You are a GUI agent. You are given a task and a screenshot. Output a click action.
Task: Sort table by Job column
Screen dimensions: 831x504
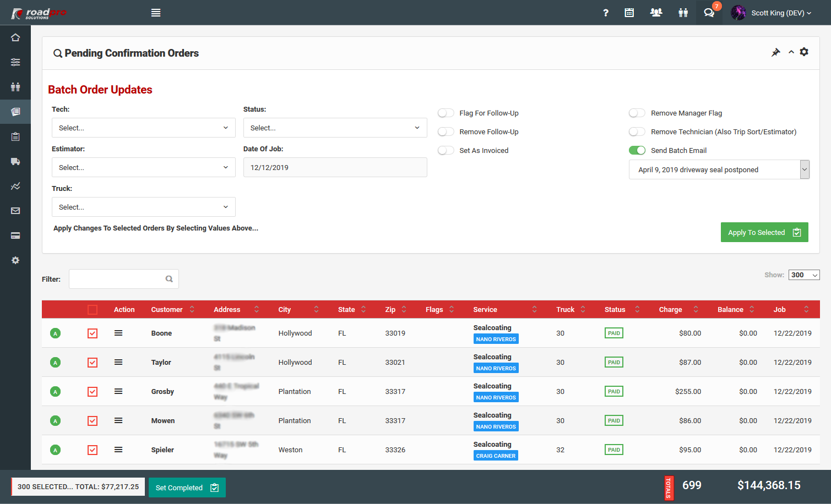[x=791, y=310]
